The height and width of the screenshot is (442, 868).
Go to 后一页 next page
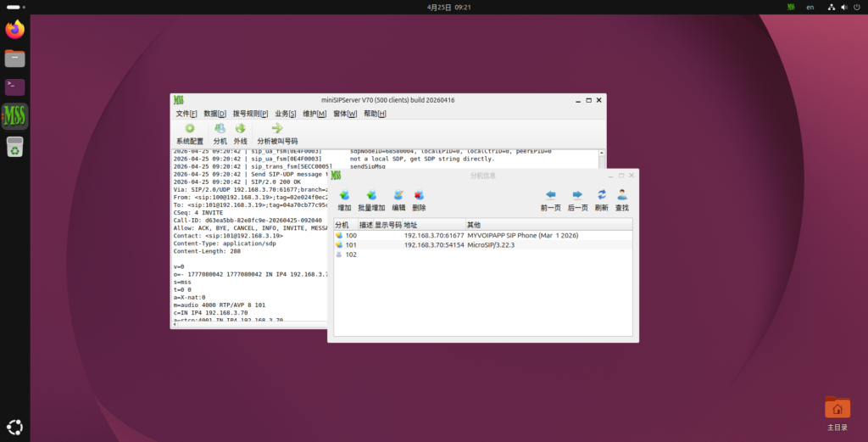[x=577, y=200]
